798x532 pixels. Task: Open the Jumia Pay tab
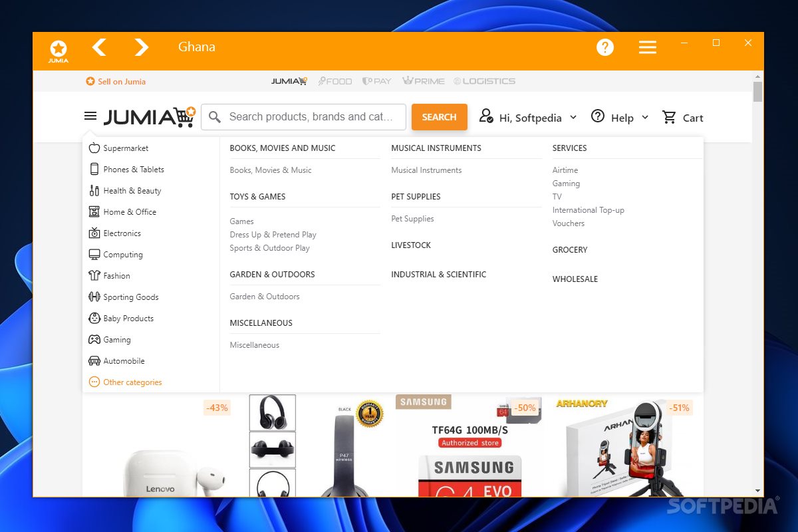pyautogui.click(x=377, y=81)
